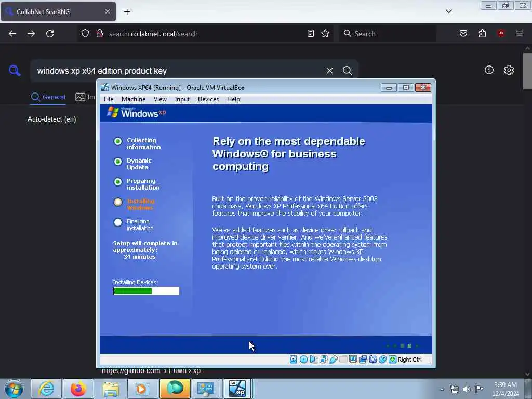Switch to General search category

(x=48, y=97)
